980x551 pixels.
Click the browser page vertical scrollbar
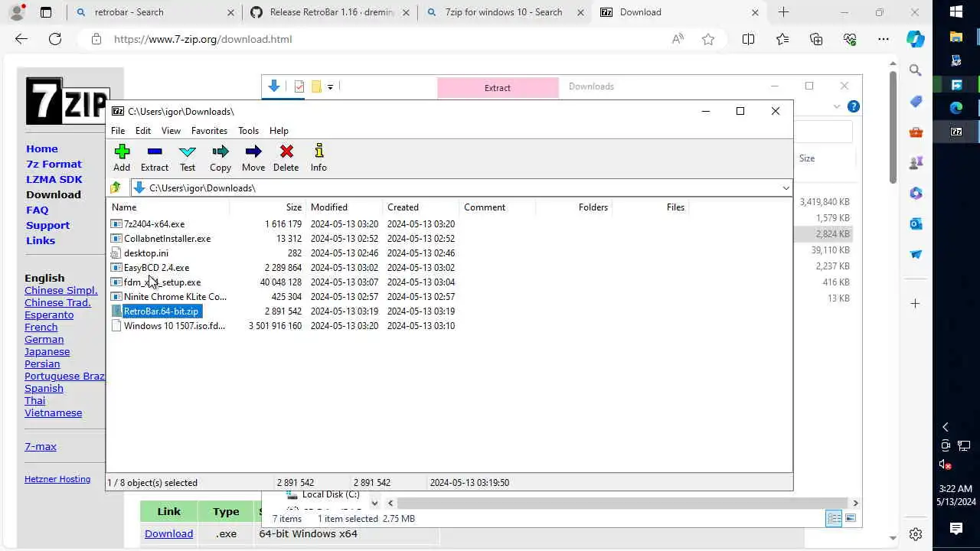point(893,127)
